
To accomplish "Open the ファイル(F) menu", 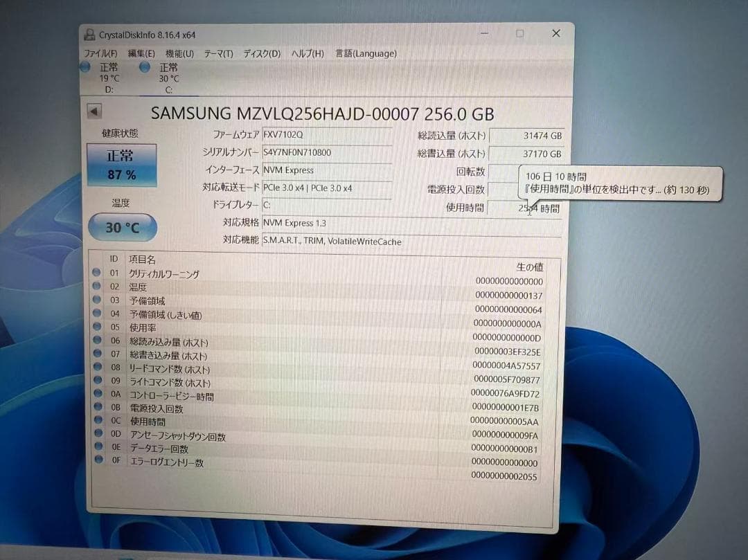I will pos(99,53).
